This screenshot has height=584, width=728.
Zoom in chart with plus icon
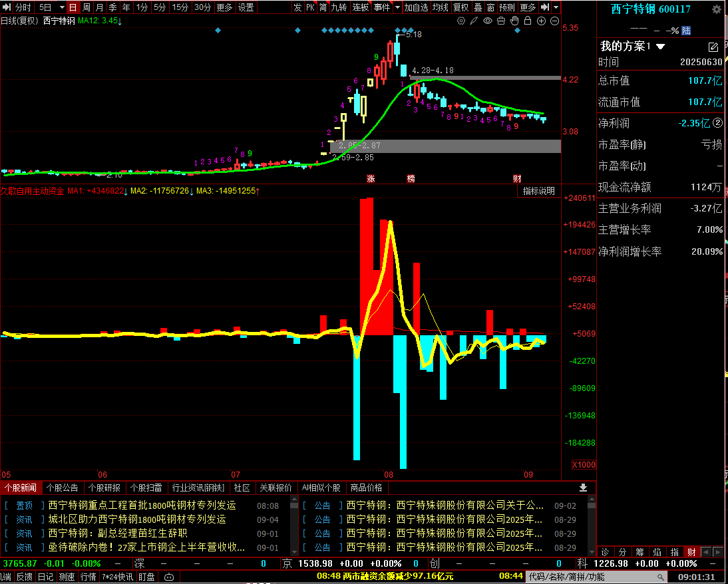point(541,21)
